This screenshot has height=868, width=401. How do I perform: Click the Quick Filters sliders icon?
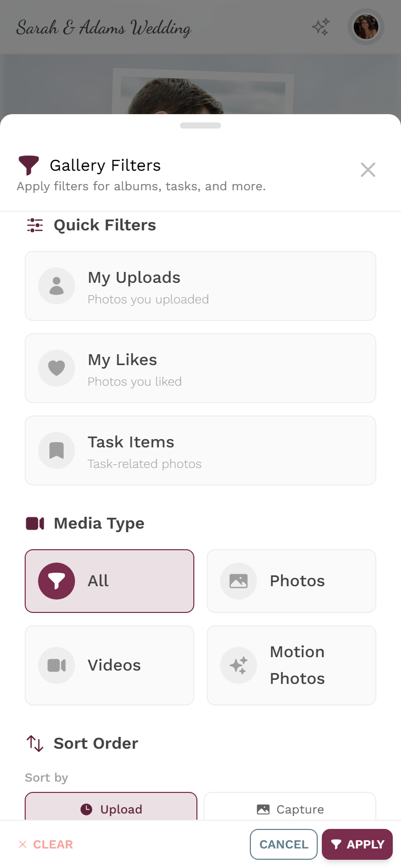tap(35, 225)
